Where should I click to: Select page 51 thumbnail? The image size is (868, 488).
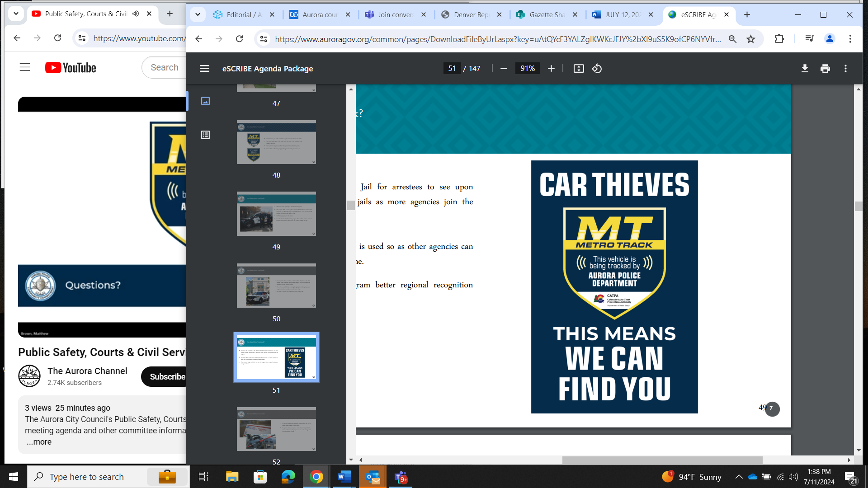tap(276, 357)
